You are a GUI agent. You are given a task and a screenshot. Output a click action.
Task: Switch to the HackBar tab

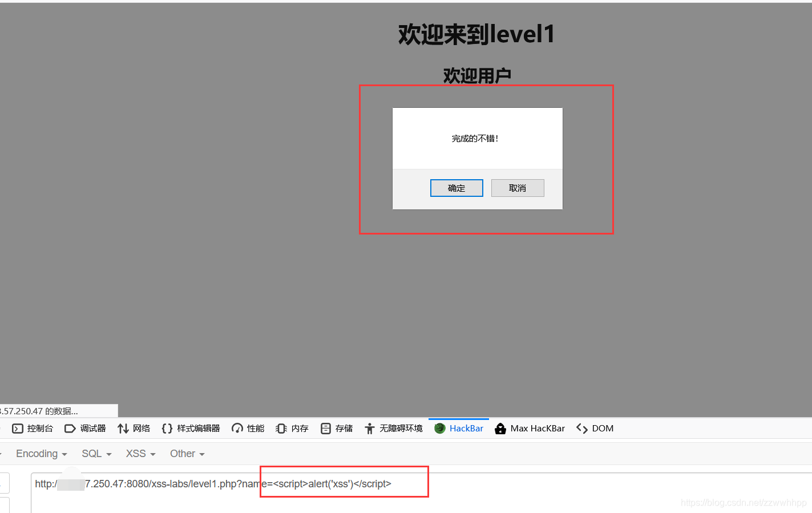[x=459, y=429]
